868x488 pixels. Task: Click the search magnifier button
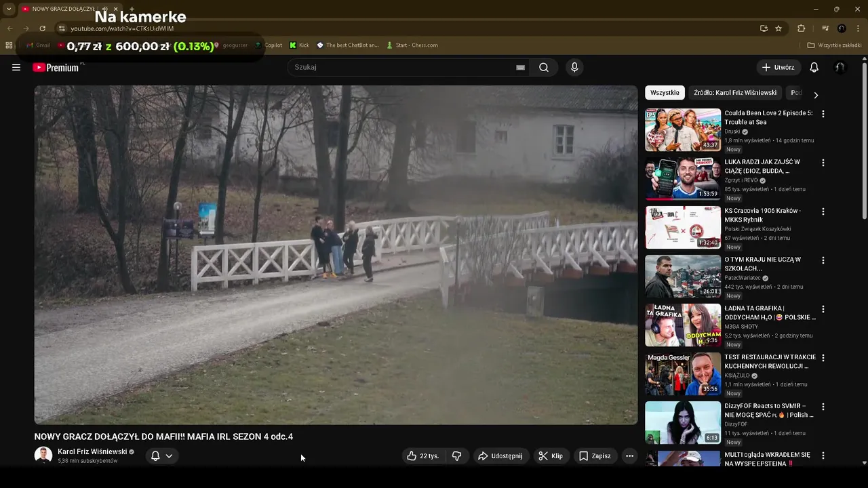tap(544, 67)
